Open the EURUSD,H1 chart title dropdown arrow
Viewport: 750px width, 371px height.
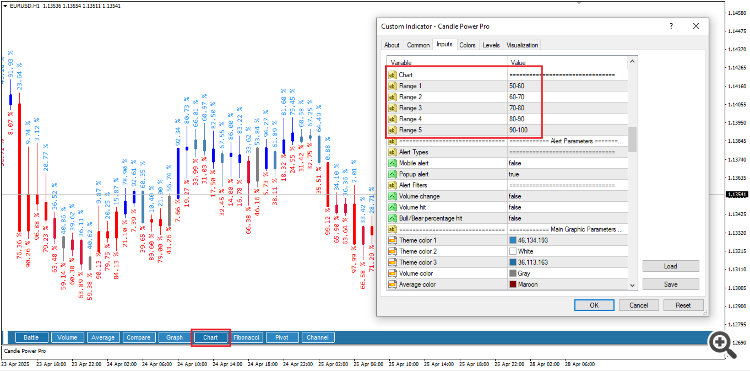[5, 7]
